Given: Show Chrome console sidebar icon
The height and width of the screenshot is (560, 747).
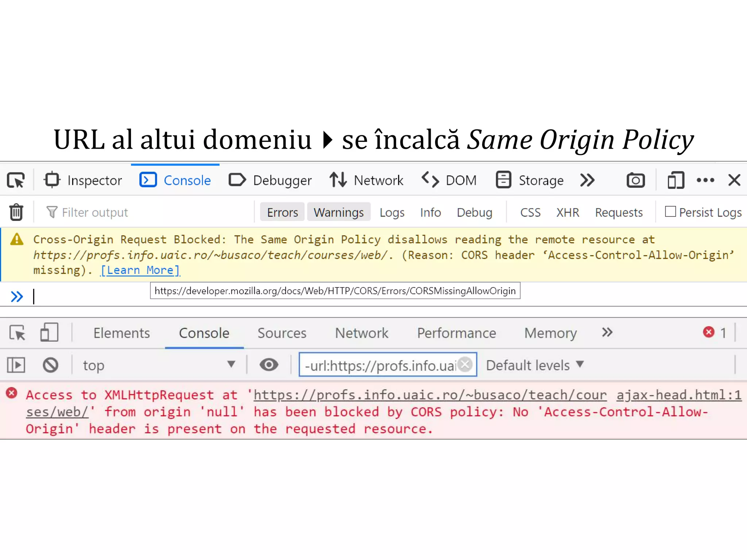Looking at the screenshot, I should click(x=16, y=365).
